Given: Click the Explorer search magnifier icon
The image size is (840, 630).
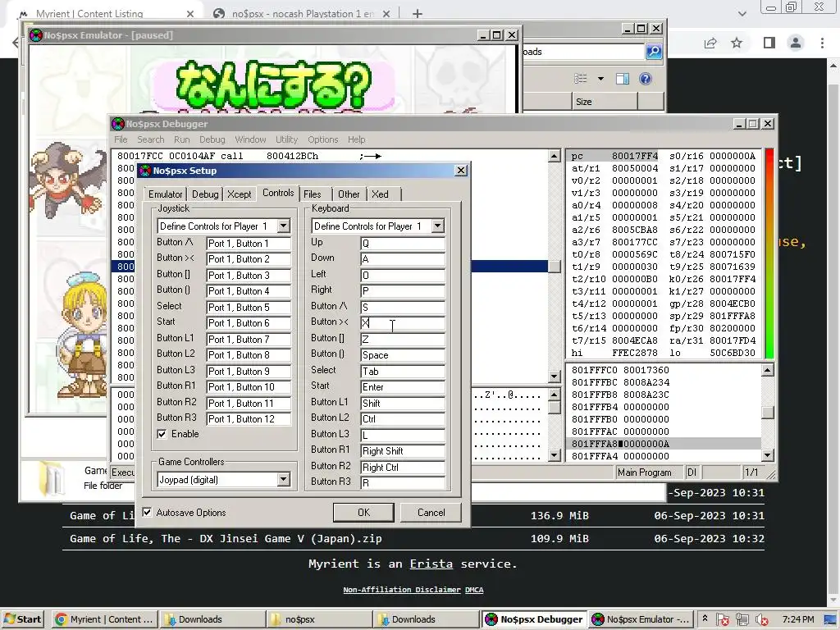Looking at the screenshot, I should [654, 52].
